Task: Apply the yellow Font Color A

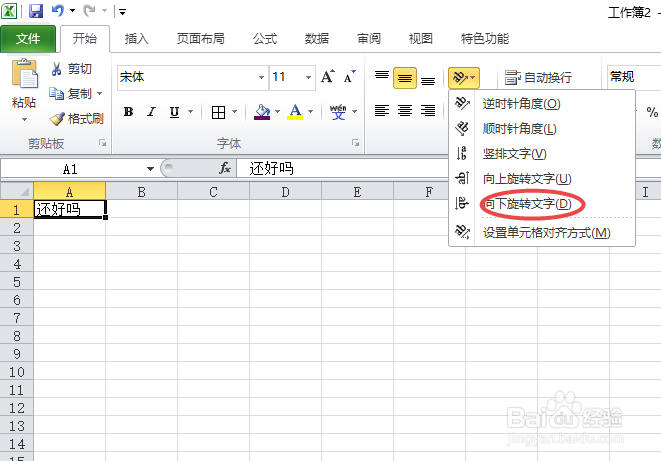Action: coord(295,112)
